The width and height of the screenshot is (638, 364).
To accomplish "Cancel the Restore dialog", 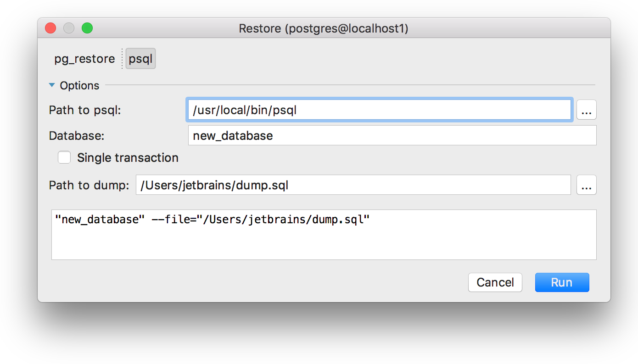I will [495, 282].
